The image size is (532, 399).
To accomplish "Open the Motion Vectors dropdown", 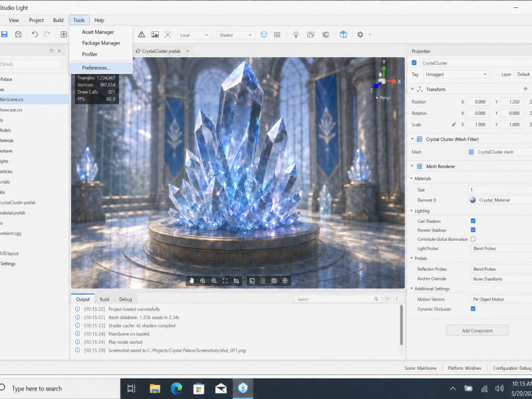I will point(501,299).
